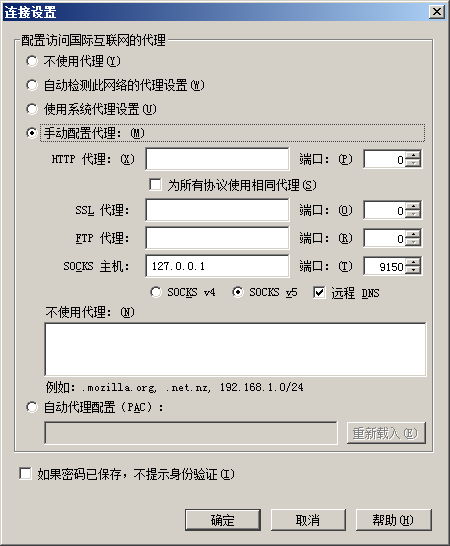This screenshot has width=450, height=546.
Task: Select 手动配置代理 radio button
Action: 32,133
